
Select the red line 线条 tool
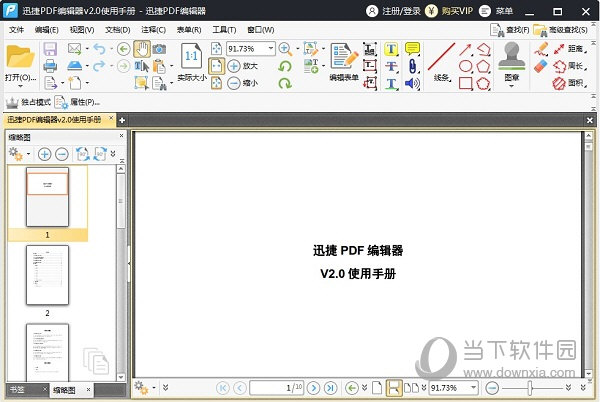442,62
